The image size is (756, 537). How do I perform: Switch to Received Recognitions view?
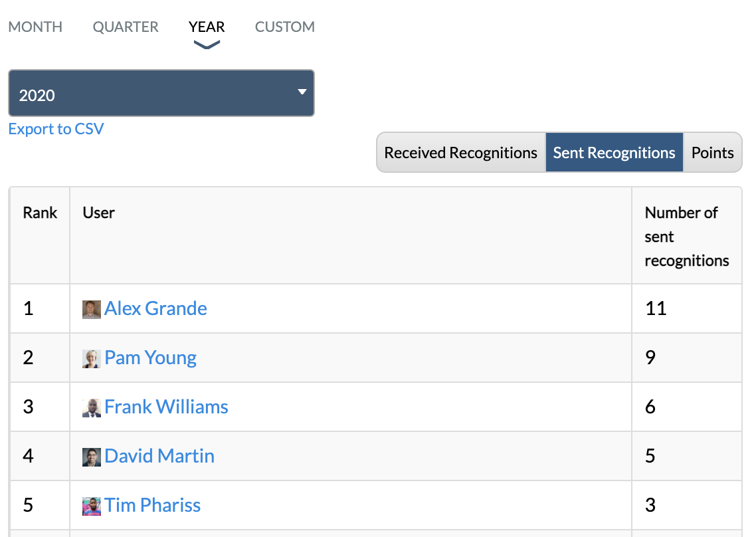tap(460, 152)
